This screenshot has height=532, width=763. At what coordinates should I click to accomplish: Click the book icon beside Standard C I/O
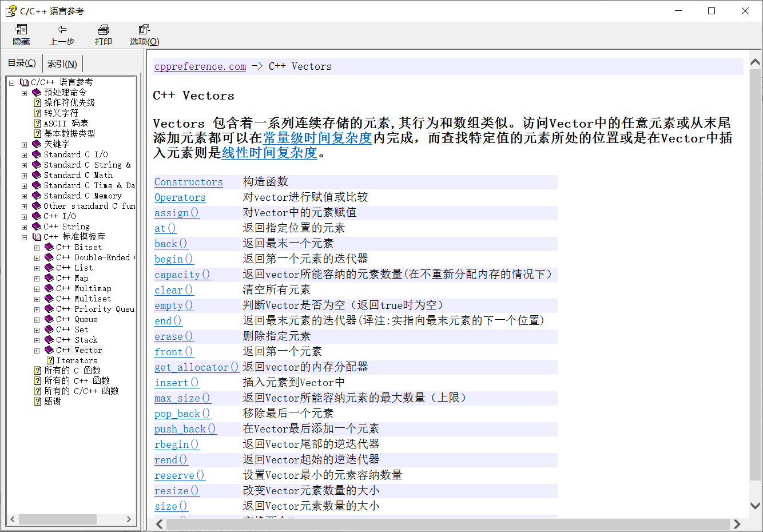(x=37, y=154)
